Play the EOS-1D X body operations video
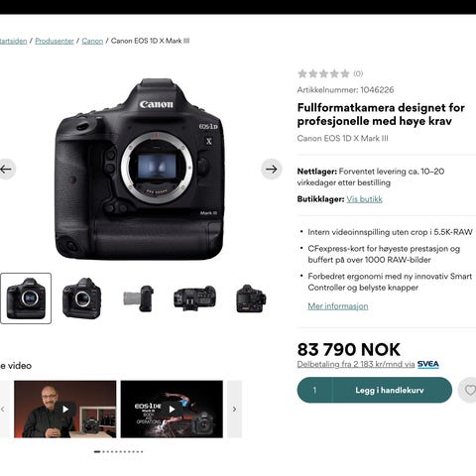 point(172,410)
